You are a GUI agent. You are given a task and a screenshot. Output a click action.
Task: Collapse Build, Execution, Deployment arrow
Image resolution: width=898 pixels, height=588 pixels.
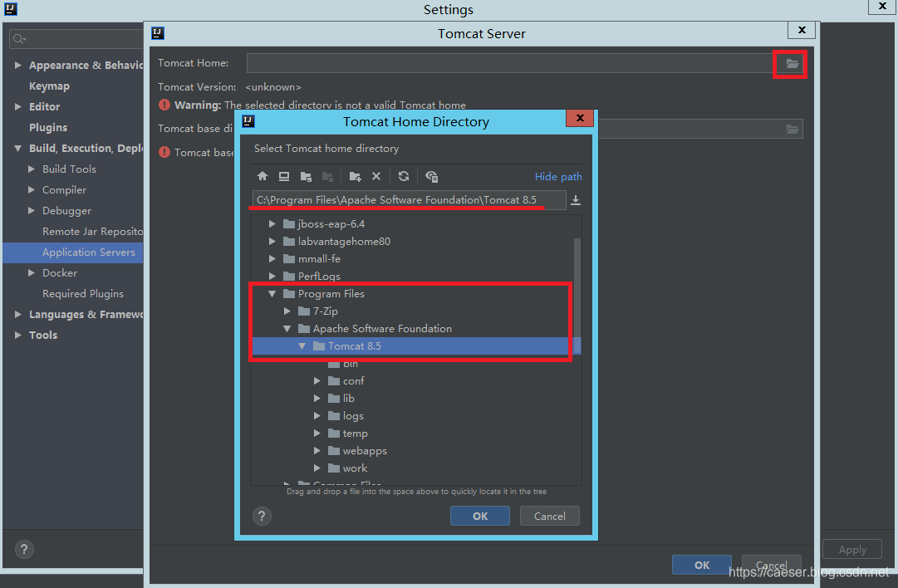(x=17, y=149)
